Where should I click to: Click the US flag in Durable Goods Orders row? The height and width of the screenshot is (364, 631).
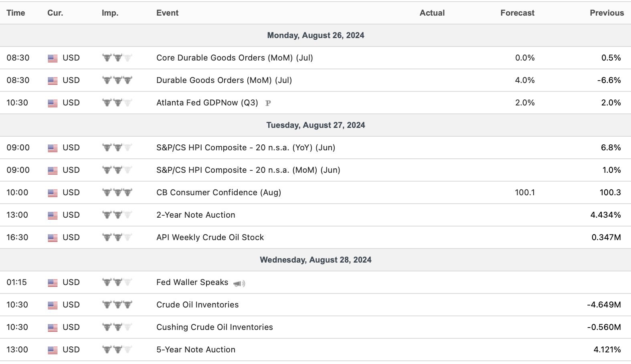(53, 81)
